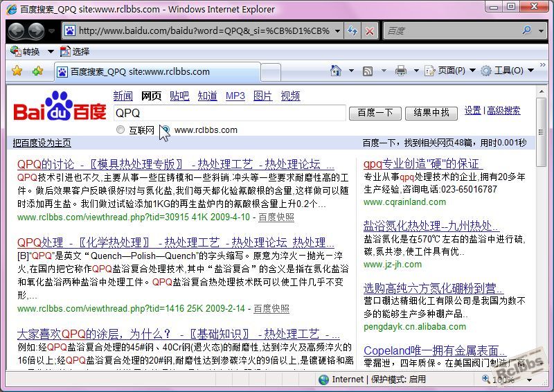Open the MP3 search category
This screenshot has width=554, height=392.
pos(235,96)
